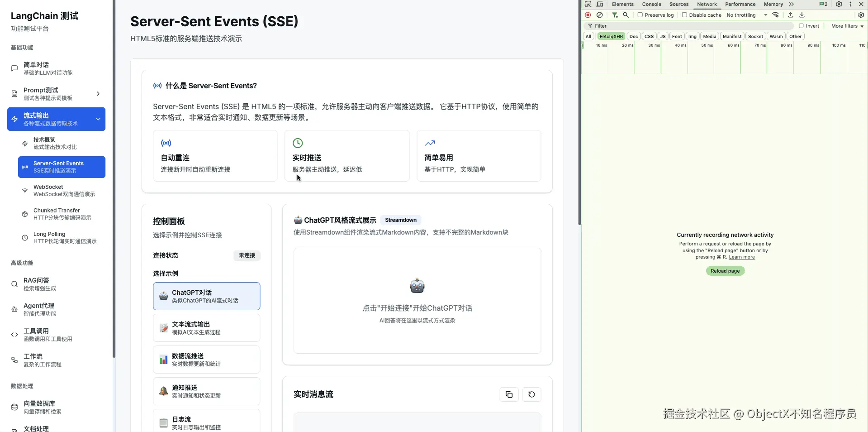Click the clock icon beside Long Polling
The height and width of the screenshot is (432, 868).
pos(25,238)
